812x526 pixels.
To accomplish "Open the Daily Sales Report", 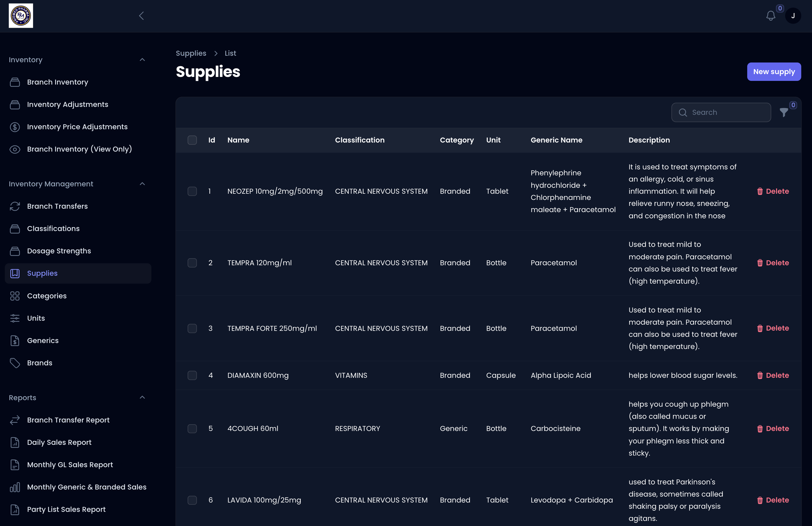I will [59, 442].
